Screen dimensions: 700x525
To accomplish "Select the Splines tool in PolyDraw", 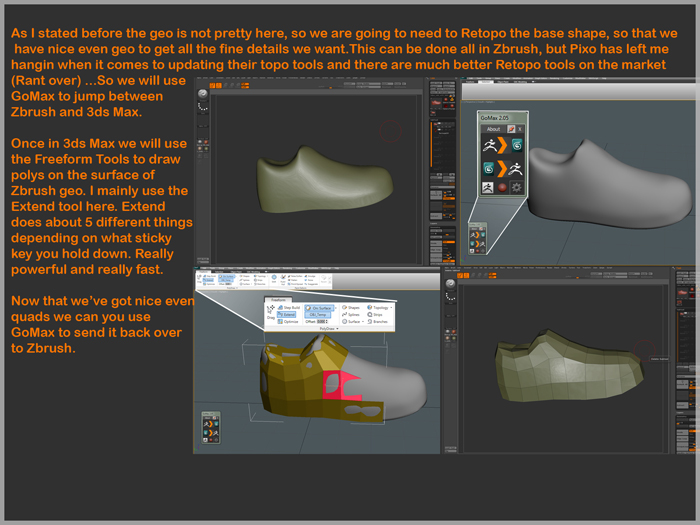I will coord(350,315).
